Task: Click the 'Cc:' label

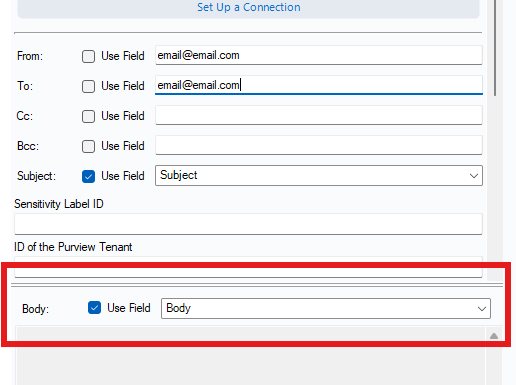Action: click(x=25, y=116)
